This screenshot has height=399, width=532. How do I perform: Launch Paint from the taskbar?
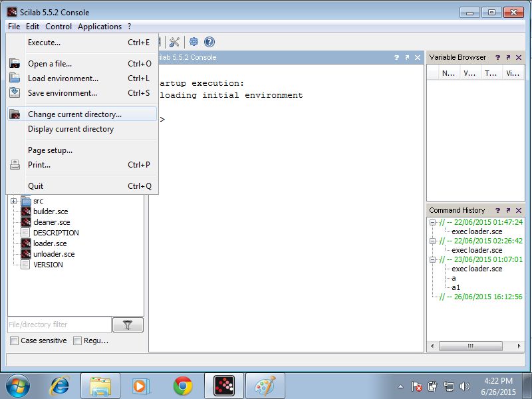[264, 384]
